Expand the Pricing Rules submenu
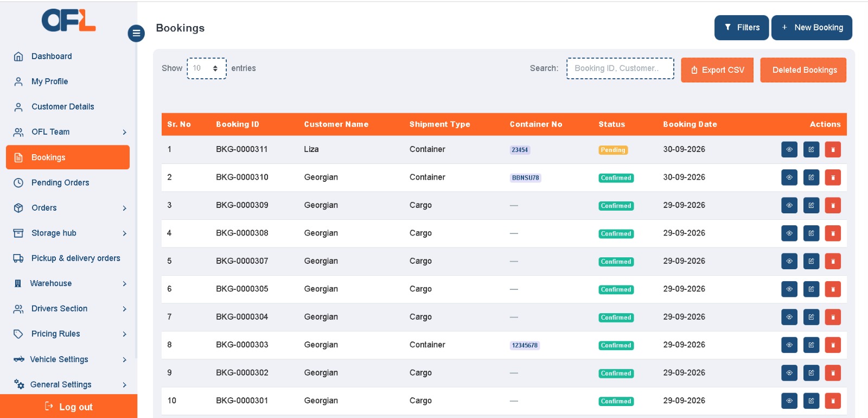This screenshot has width=868, height=418. [68, 334]
